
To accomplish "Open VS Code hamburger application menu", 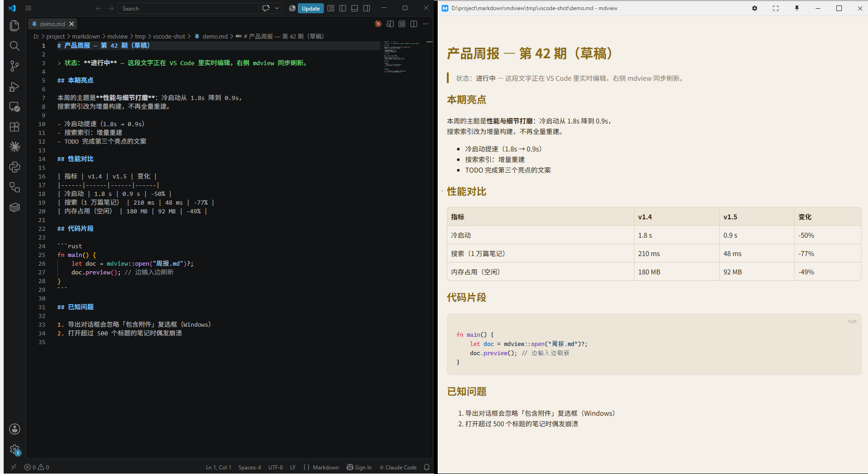I will (x=28, y=8).
